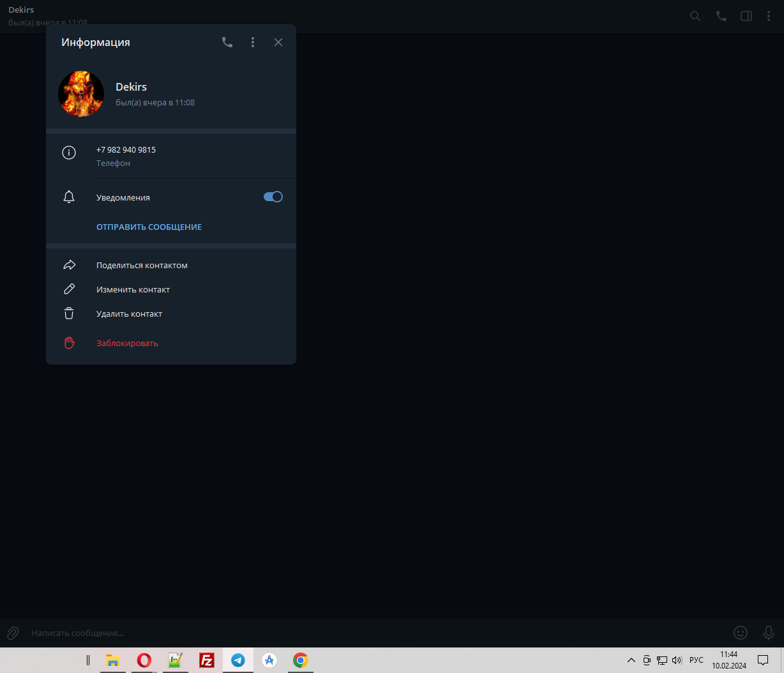Open the three-dot menu in the info panel
784x673 pixels.
(x=253, y=42)
